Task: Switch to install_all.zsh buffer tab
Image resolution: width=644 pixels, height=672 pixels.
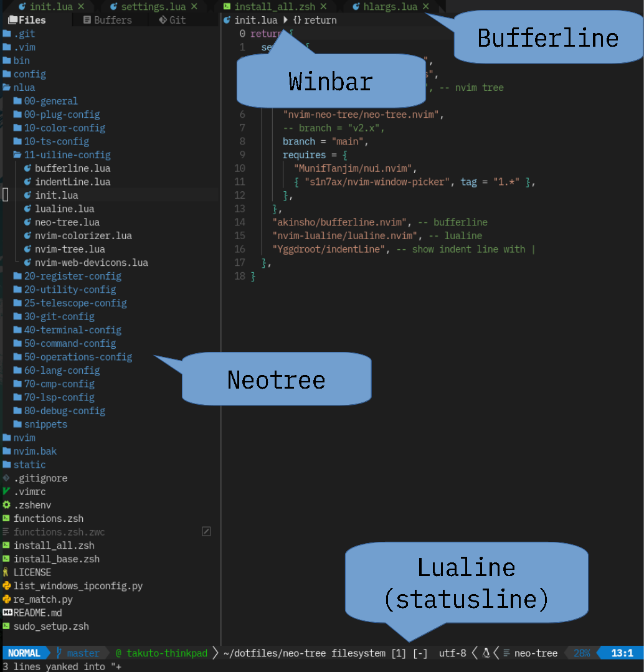Action: [x=275, y=6]
